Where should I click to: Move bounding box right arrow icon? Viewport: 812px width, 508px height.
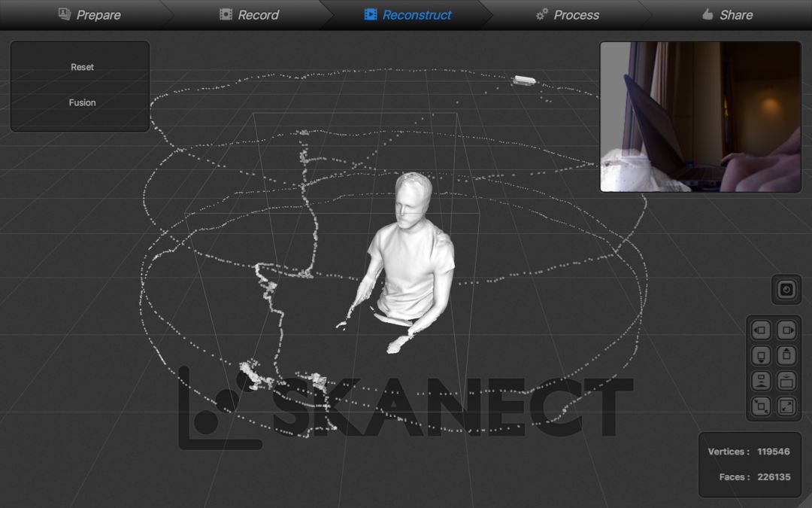click(786, 330)
